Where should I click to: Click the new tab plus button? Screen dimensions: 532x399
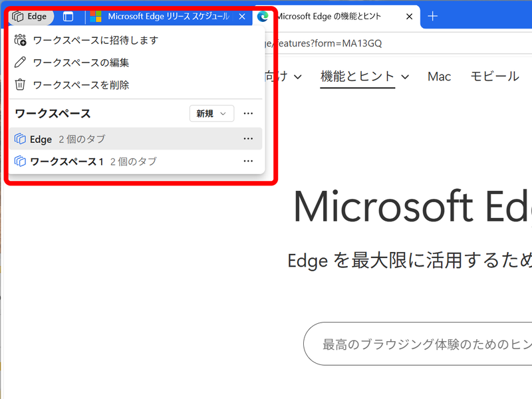(x=433, y=17)
